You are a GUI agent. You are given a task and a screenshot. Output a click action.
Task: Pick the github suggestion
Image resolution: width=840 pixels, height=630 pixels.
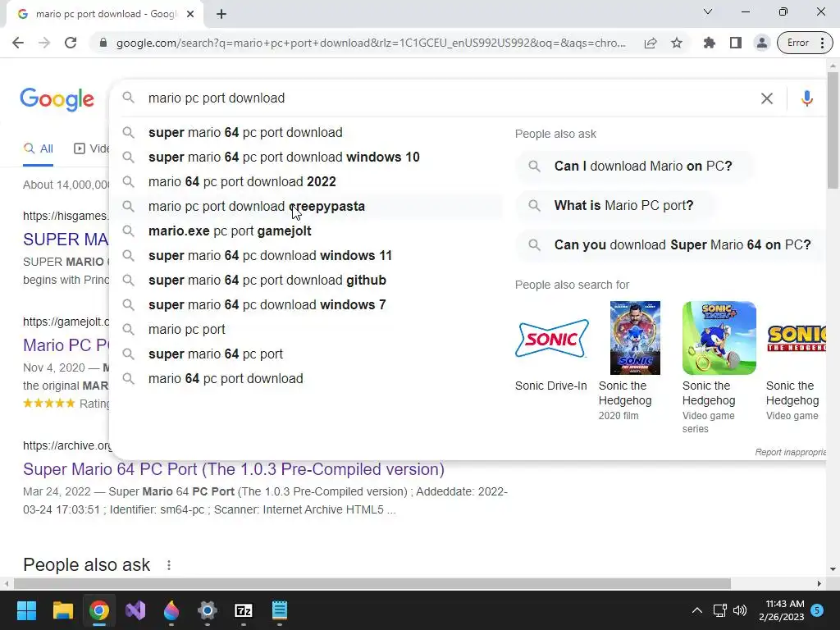(307, 281)
